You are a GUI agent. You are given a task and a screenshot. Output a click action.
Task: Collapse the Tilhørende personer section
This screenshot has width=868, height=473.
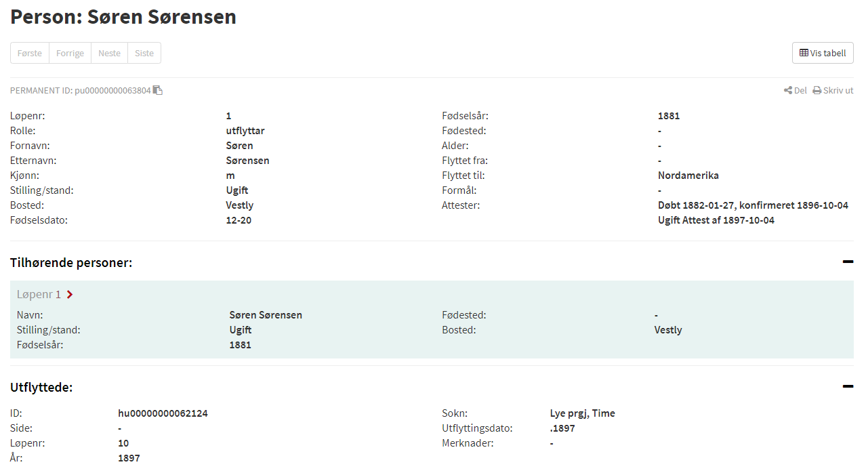[848, 262]
